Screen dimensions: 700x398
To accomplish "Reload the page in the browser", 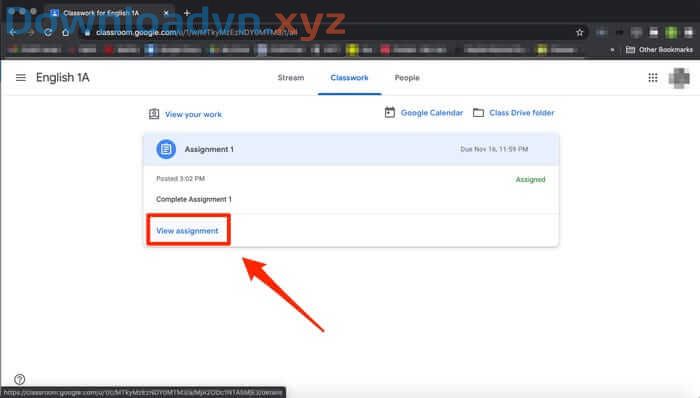I will 48,33.
